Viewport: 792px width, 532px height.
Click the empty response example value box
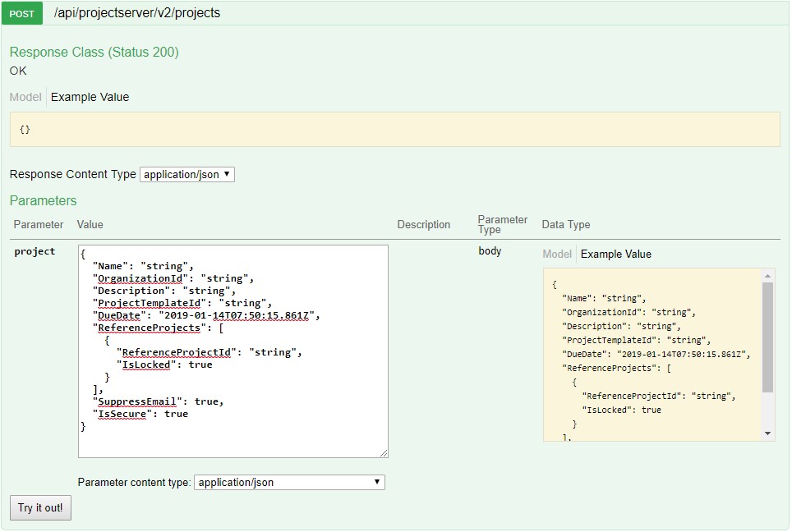coord(394,129)
